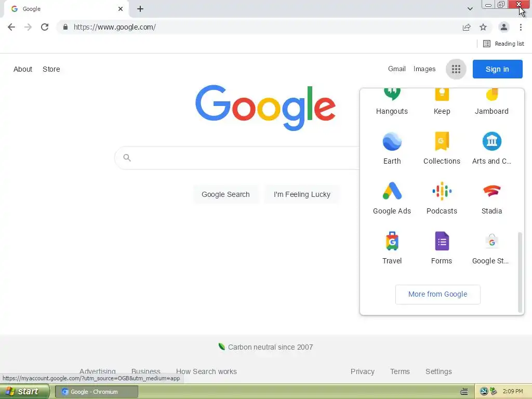Go back to previous page
The image size is (532, 399).
pyautogui.click(x=11, y=27)
